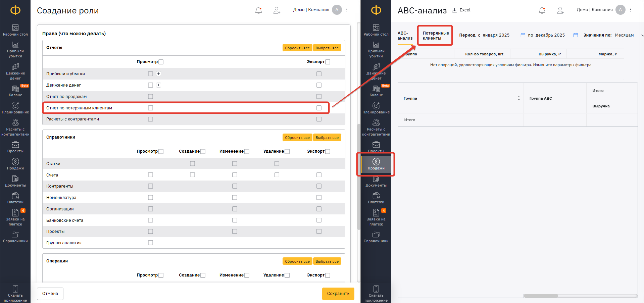Open Планирование in left sidebar

[15, 108]
